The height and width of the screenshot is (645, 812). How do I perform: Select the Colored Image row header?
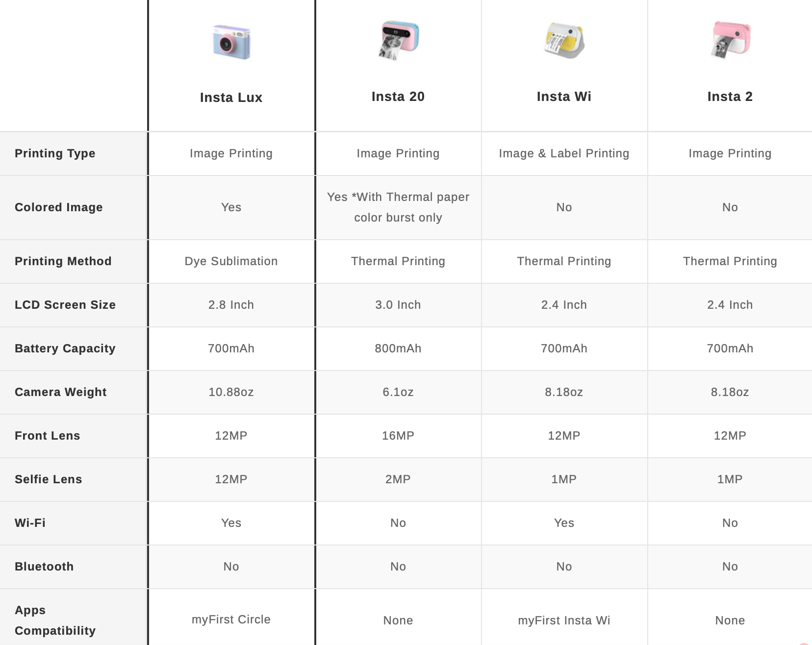tap(59, 207)
